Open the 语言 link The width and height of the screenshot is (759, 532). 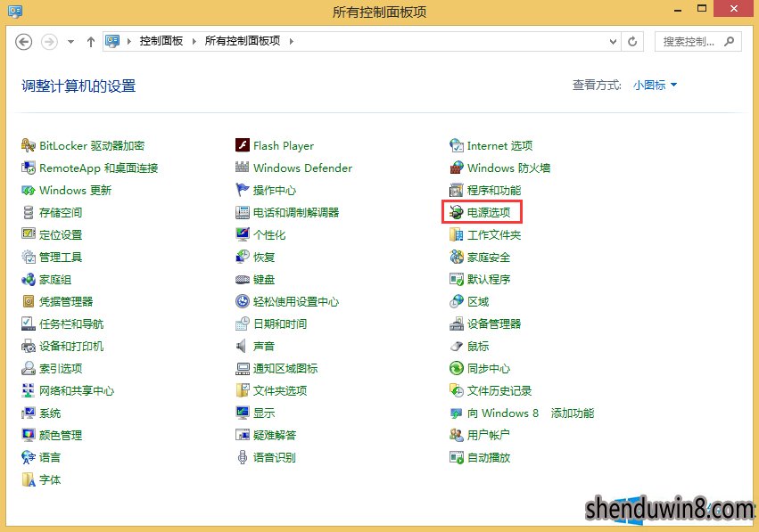(50, 457)
